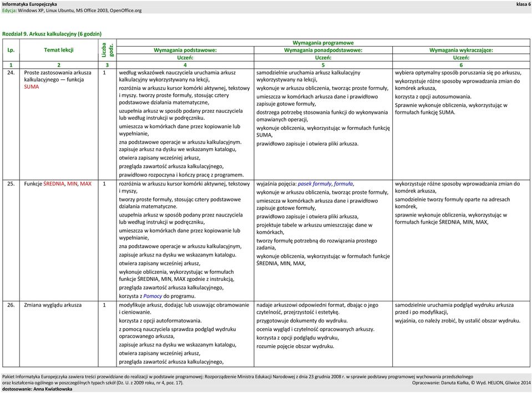This screenshot has height=393, width=532.
Task: Click the blue term 'pasek formuły'
Action: pos(315,184)
